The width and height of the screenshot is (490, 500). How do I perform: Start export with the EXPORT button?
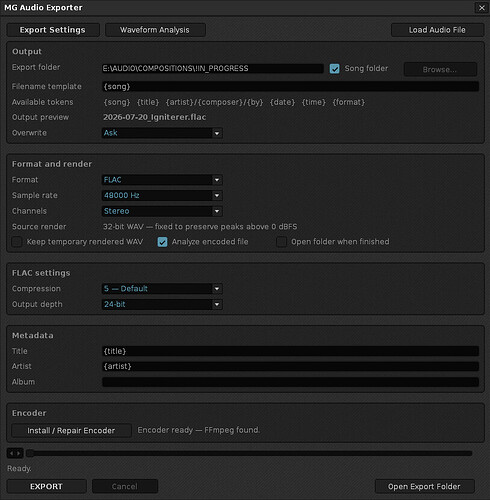(46, 486)
